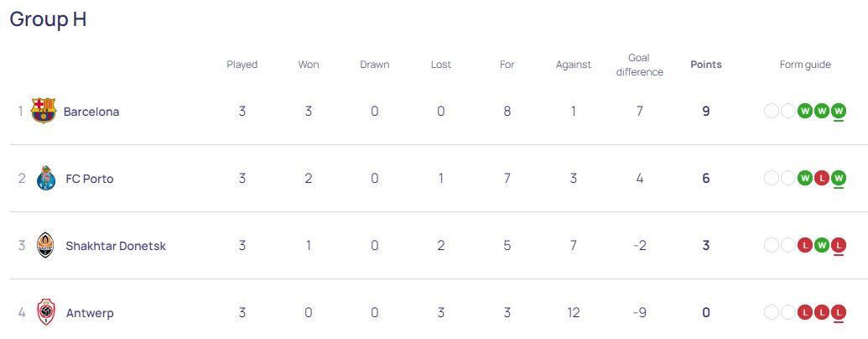This screenshot has width=868, height=339.
Task: Click the Form guide column header
Action: (805, 65)
